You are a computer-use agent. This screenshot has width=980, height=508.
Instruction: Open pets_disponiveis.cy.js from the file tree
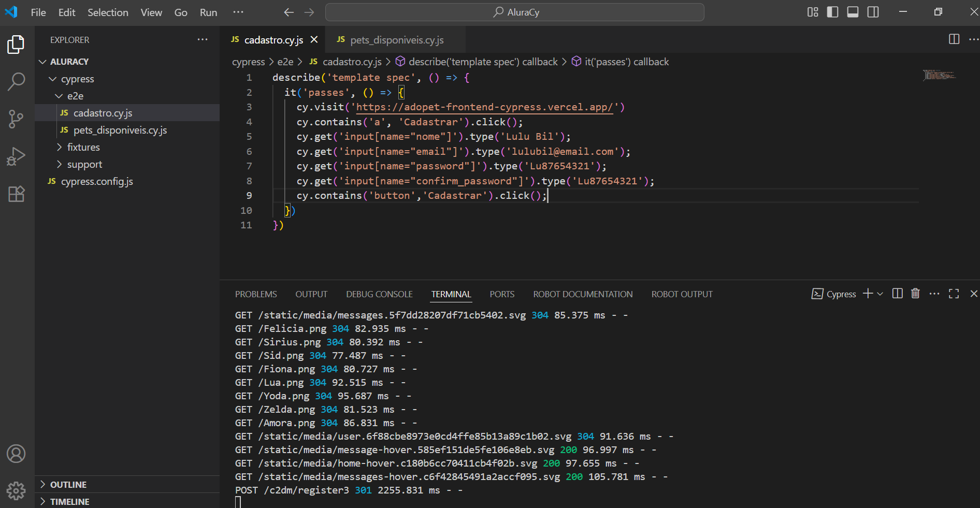click(127, 130)
